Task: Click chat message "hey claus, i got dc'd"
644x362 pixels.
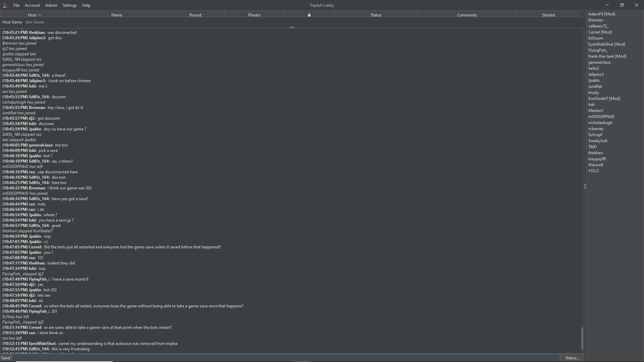Action: tap(65, 108)
